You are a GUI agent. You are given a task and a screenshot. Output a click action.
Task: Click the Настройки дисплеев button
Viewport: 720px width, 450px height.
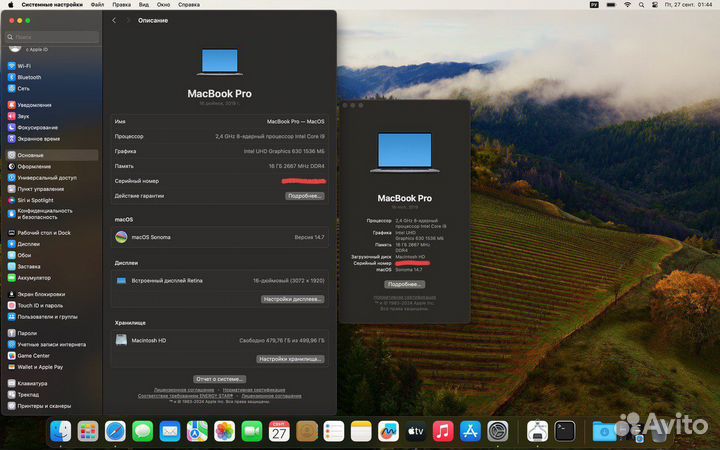point(293,299)
